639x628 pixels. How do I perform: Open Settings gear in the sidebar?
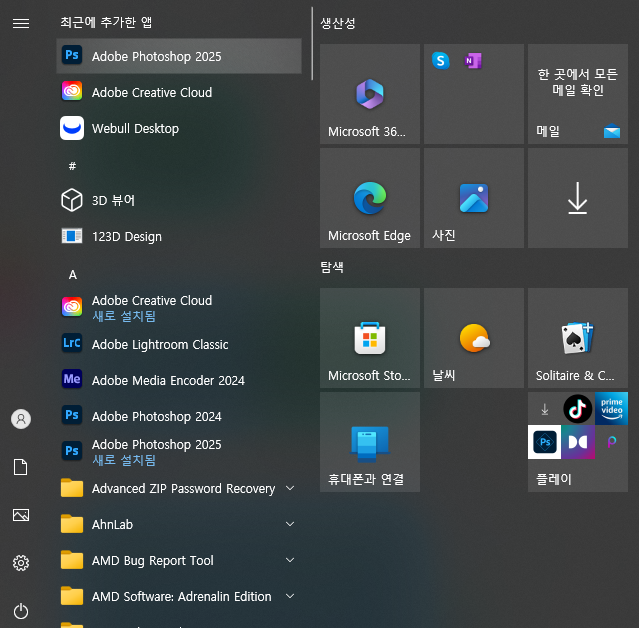(21, 563)
